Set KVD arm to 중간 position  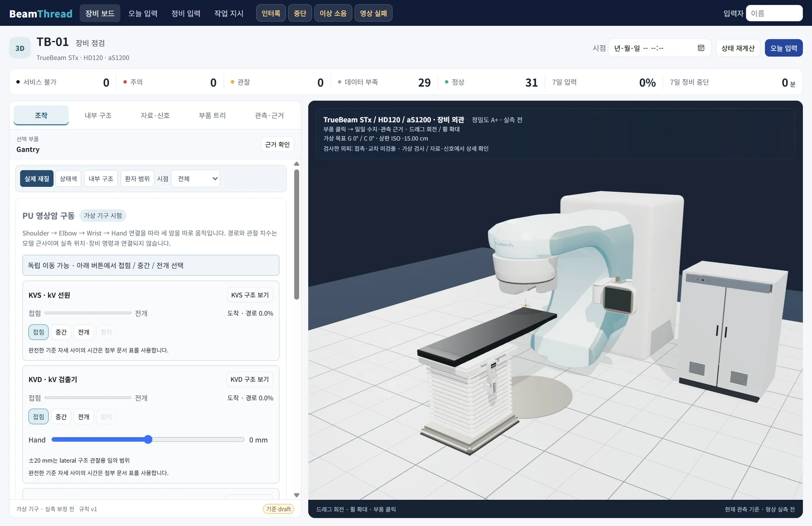click(x=61, y=417)
